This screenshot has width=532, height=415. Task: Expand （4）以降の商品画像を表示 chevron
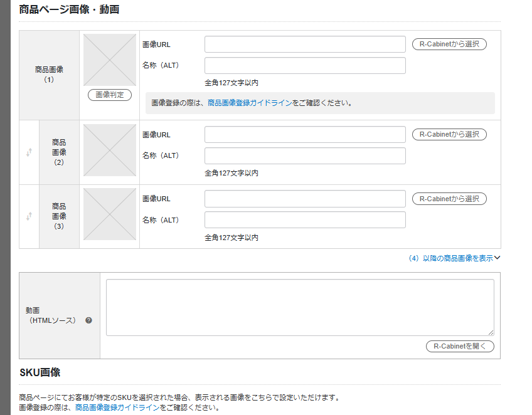[497, 258]
